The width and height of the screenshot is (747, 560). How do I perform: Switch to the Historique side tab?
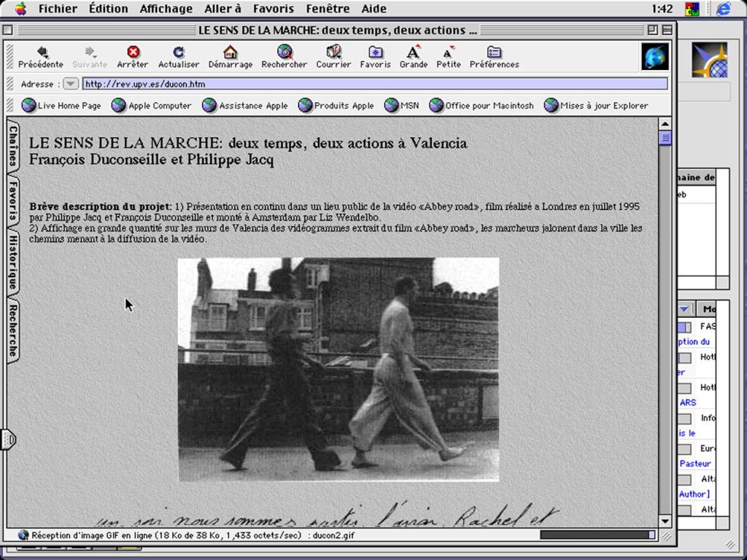13,261
